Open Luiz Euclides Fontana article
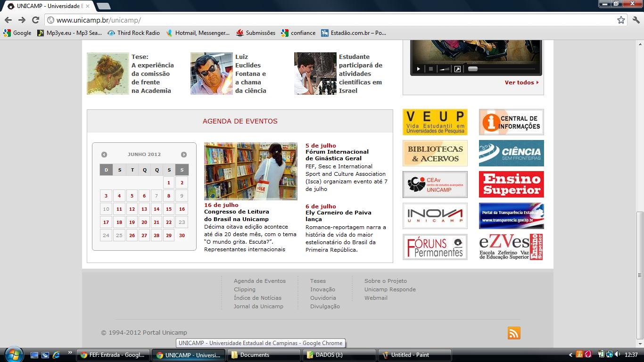The width and height of the screenshot is (644, 362). [x=251, y=74]
